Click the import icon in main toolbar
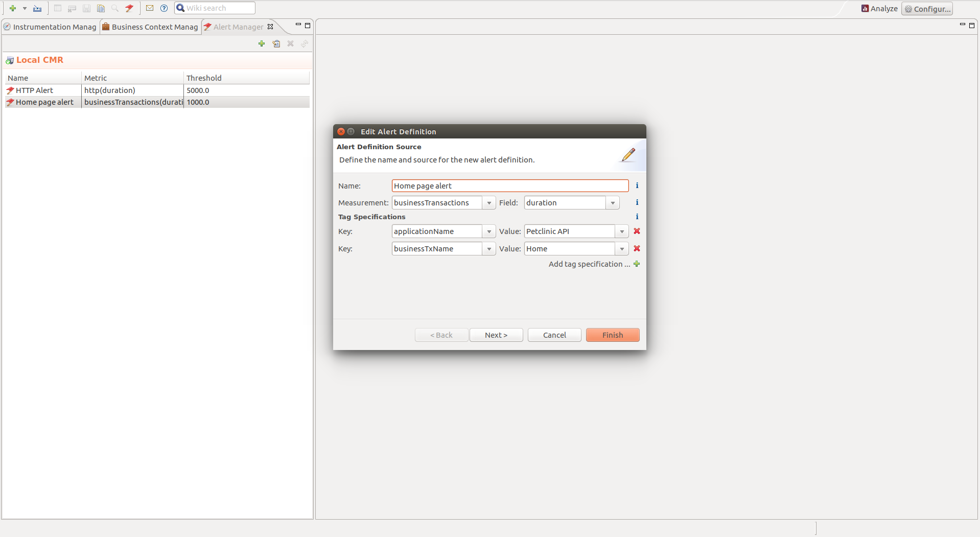Viewport: 980px width, 537px height. coord(37,8)
